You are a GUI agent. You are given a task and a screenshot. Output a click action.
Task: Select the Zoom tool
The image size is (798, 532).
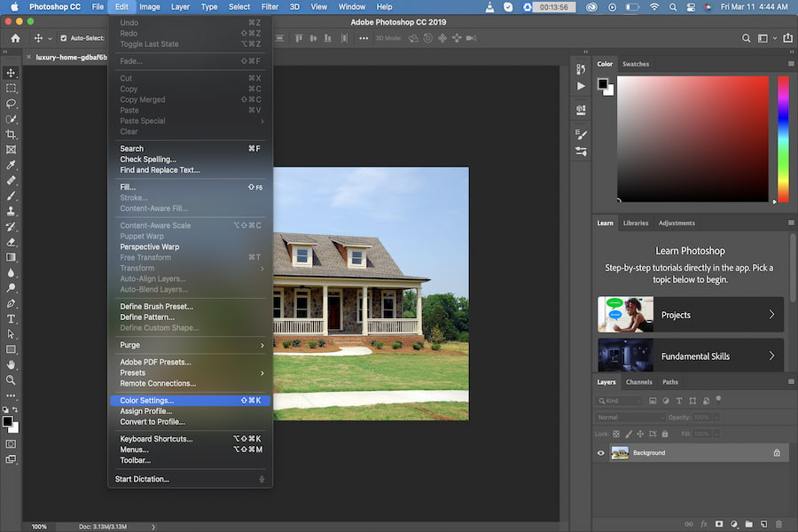point(11,380)
